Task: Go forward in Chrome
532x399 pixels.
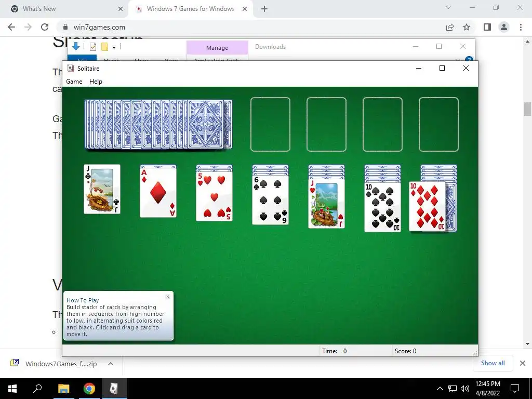Action: [28, 27]
